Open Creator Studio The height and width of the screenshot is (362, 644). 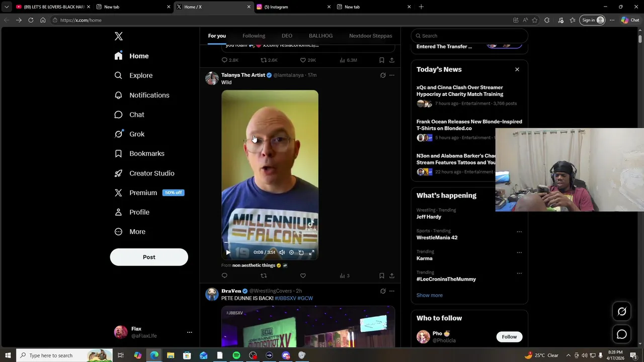tap(144, 173)
